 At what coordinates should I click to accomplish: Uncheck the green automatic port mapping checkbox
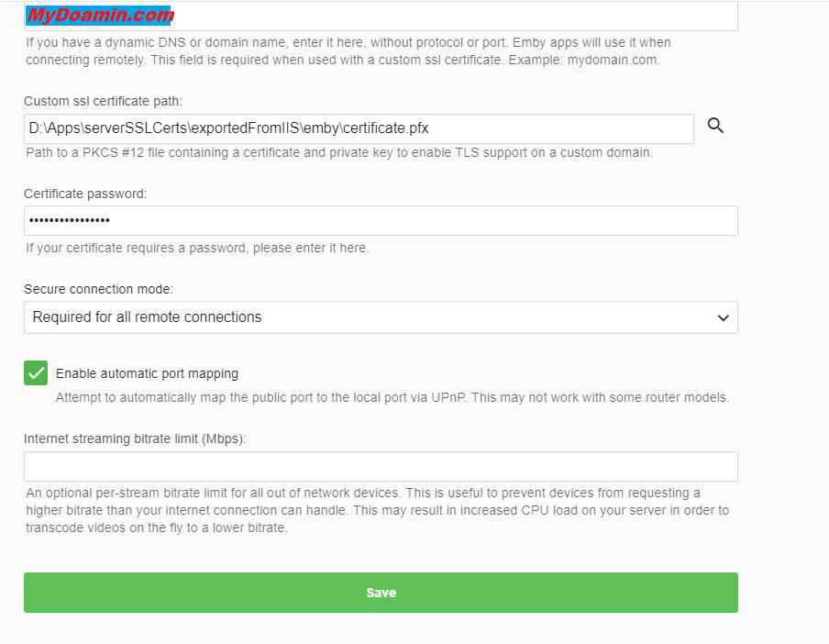click(x=36, y=373)
